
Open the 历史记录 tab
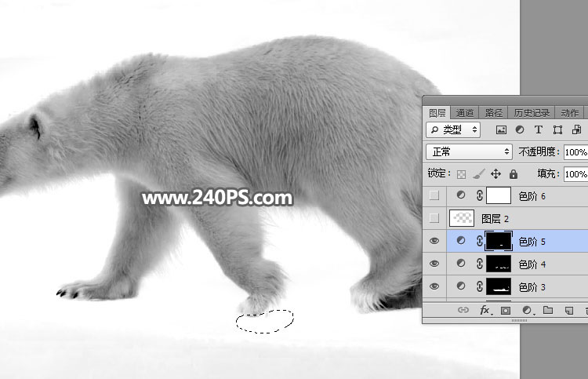(x=532, y=113)
